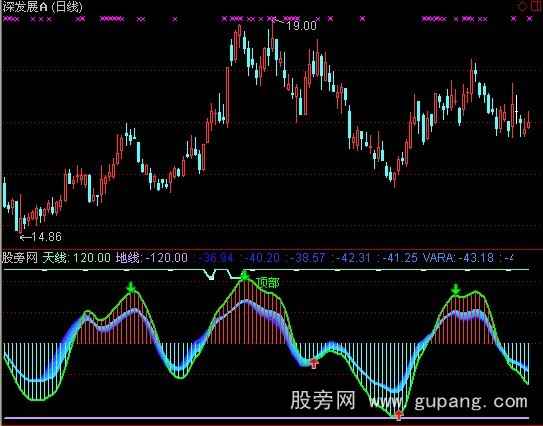Click the 19.00 high price label

(x=301, y=26)
